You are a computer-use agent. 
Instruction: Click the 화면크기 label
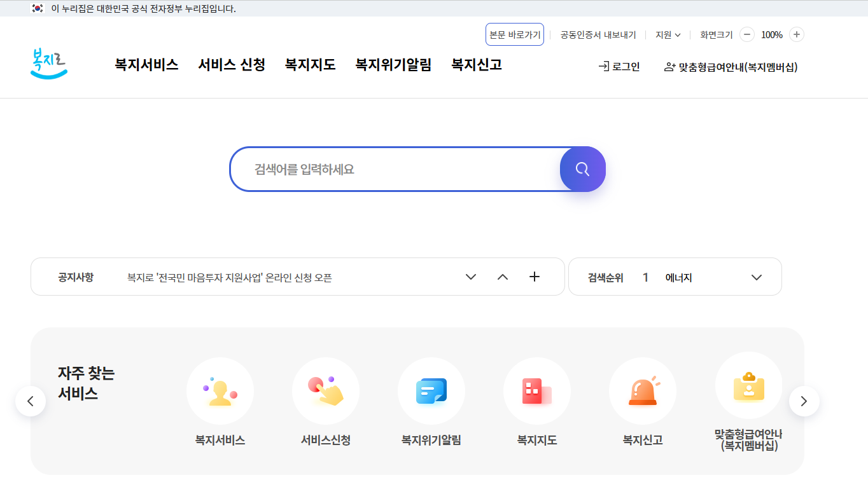coord(717,35)
